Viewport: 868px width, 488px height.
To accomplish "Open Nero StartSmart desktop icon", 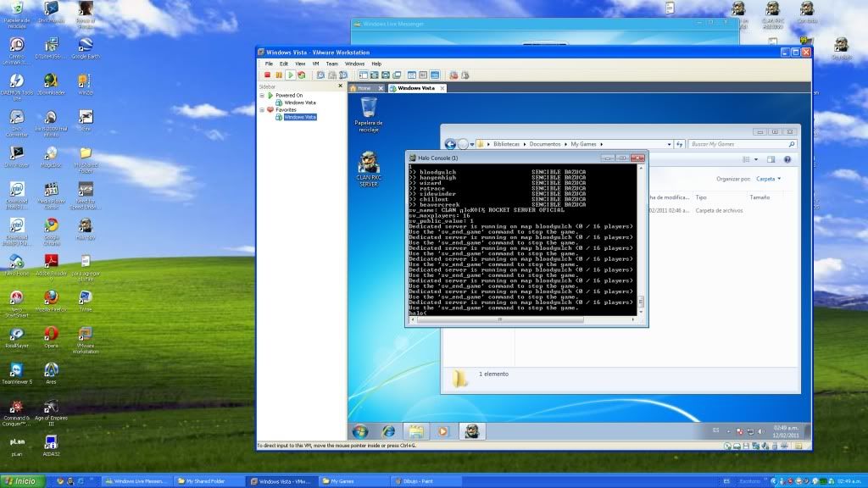I will click(x=17, y=304).
